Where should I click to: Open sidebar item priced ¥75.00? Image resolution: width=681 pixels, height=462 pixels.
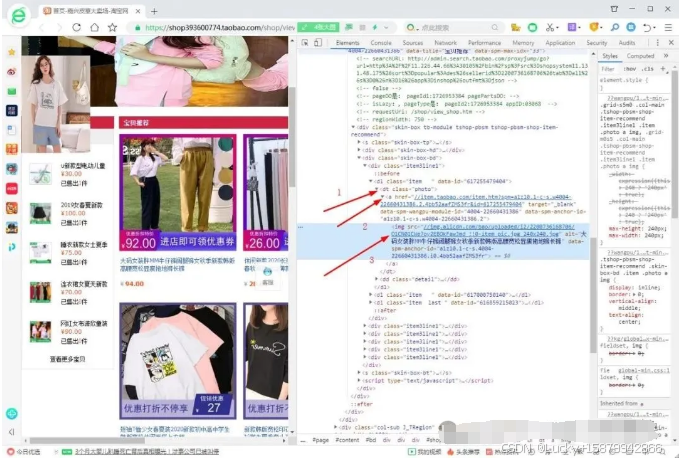point(68,253)
